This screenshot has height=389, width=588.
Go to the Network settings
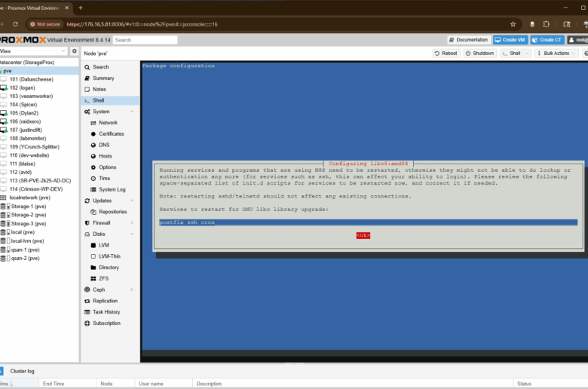pos(108,122)
